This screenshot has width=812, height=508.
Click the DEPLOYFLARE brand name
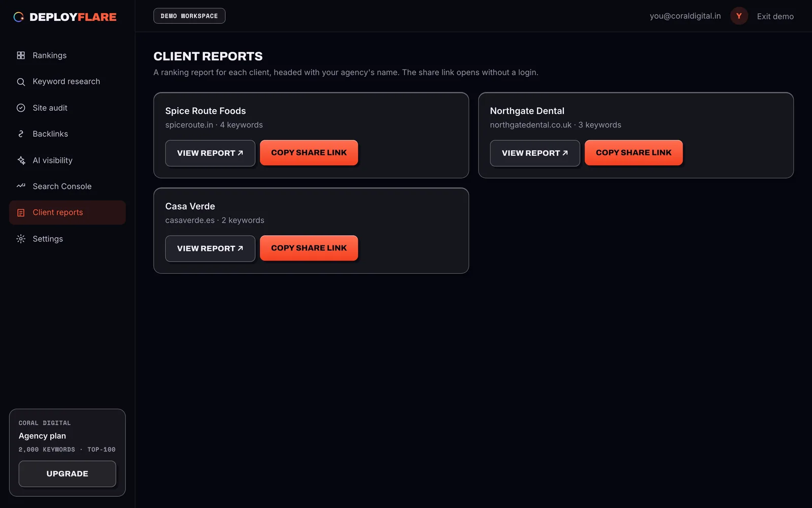[x=73, y=17]
